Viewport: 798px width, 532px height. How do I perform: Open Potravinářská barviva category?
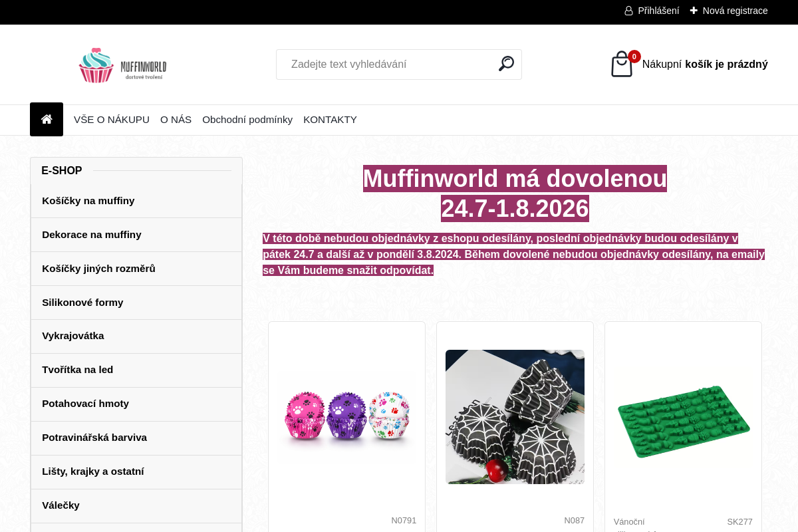pyautogui.click(x=136, y=438)
